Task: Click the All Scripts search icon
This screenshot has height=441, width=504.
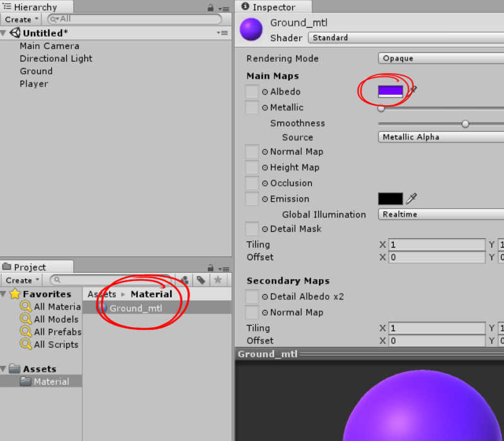Action: [26, 344]
